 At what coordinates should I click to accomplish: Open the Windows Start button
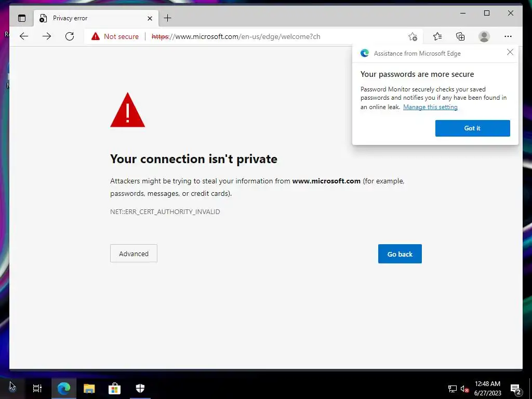click(12, 388)
